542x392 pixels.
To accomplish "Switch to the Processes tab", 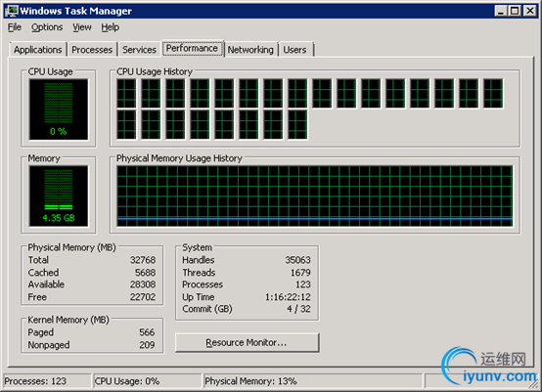I will coord(92,50).
